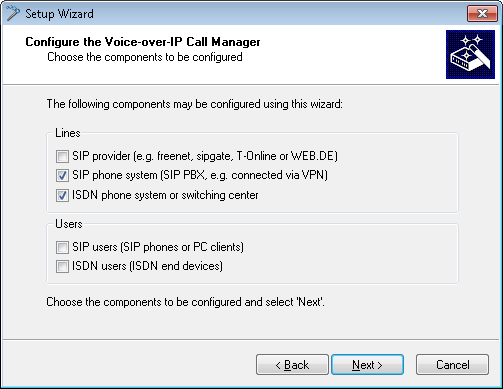Screen dimensions: 503x389
Task: Click the magic wand icon in title bar
Action: click(x=13, y=13)
